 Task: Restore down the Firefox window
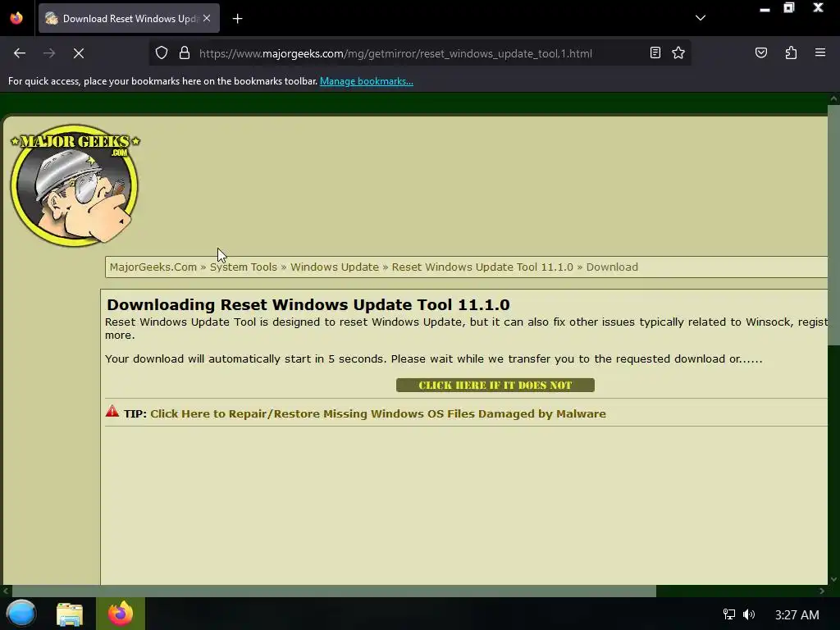[x=789, y=7]
